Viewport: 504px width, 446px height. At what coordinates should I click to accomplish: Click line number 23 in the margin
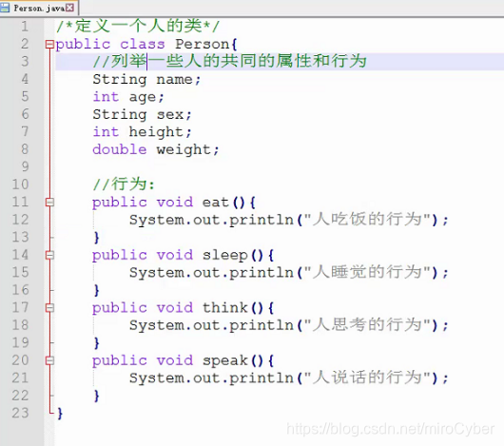tap(20, 413)
